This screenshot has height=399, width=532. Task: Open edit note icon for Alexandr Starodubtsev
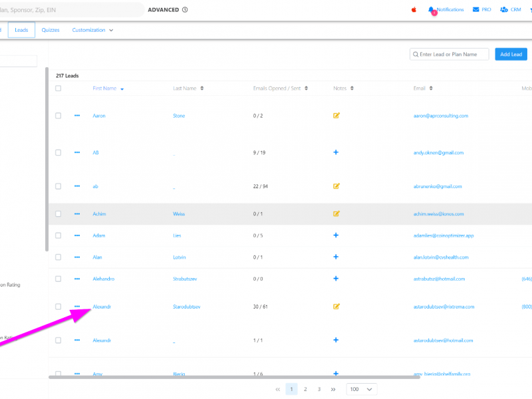[x=336, y=307]
